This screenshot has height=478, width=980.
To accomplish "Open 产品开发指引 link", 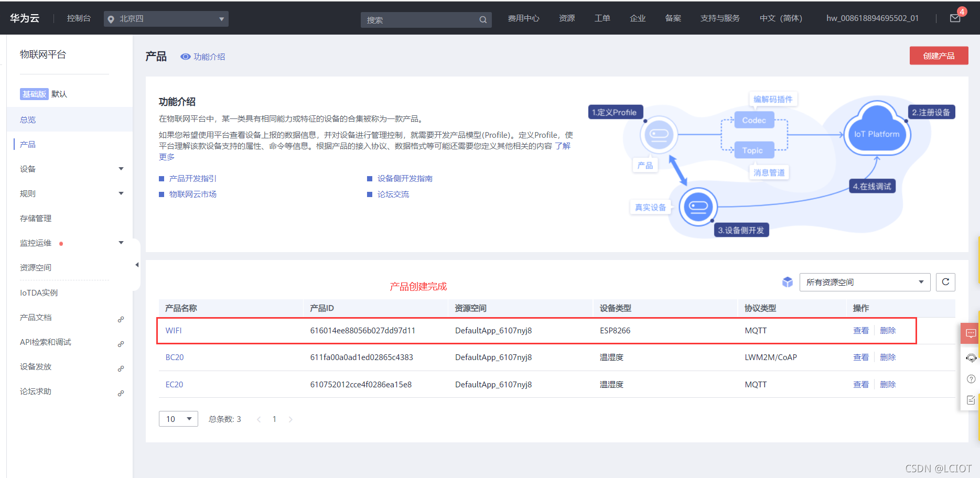I will (x=192, y=179).
